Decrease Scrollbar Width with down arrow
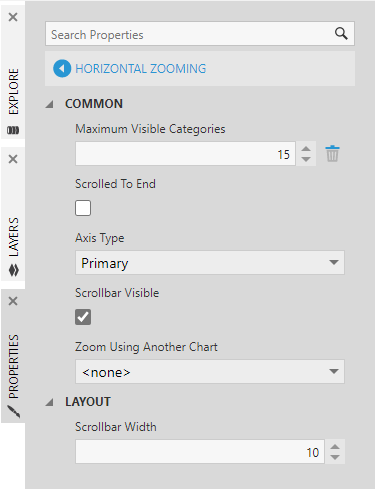The image size is (375, 489). click(x=335, y=457)
